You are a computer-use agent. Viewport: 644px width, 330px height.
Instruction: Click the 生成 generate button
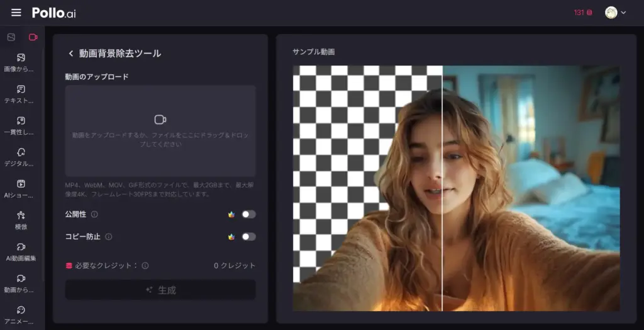160,290
